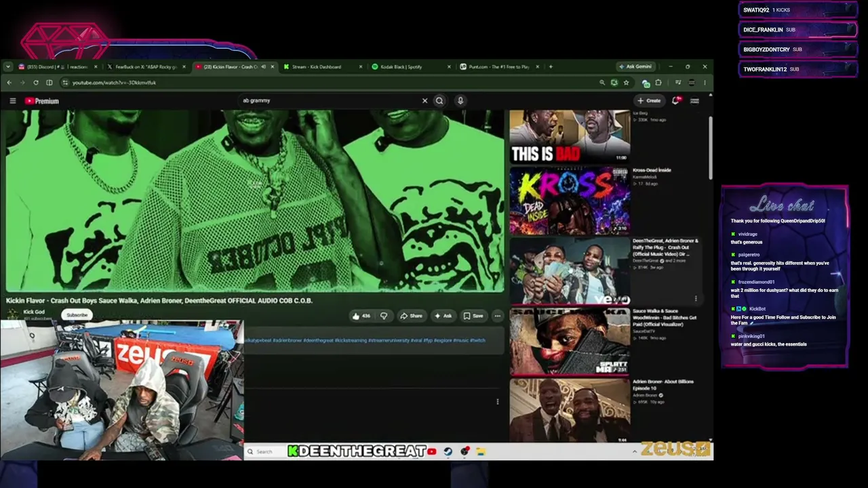868x488 pixels.
Task: Open Kross-Dead Inside video title link
Action: pyautogui.click(x=652, y=170)
